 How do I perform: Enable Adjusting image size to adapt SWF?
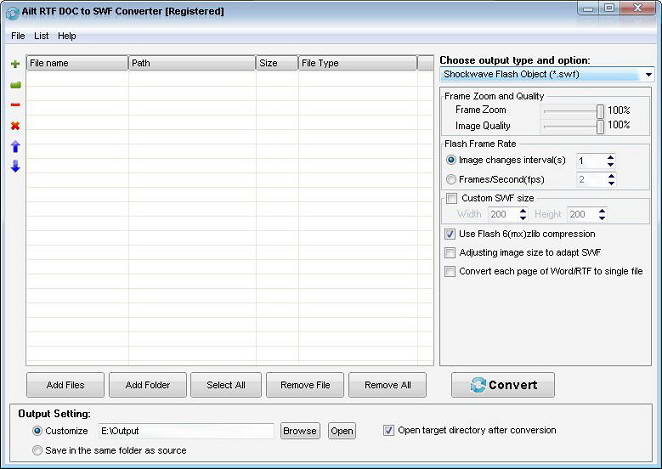450,252
